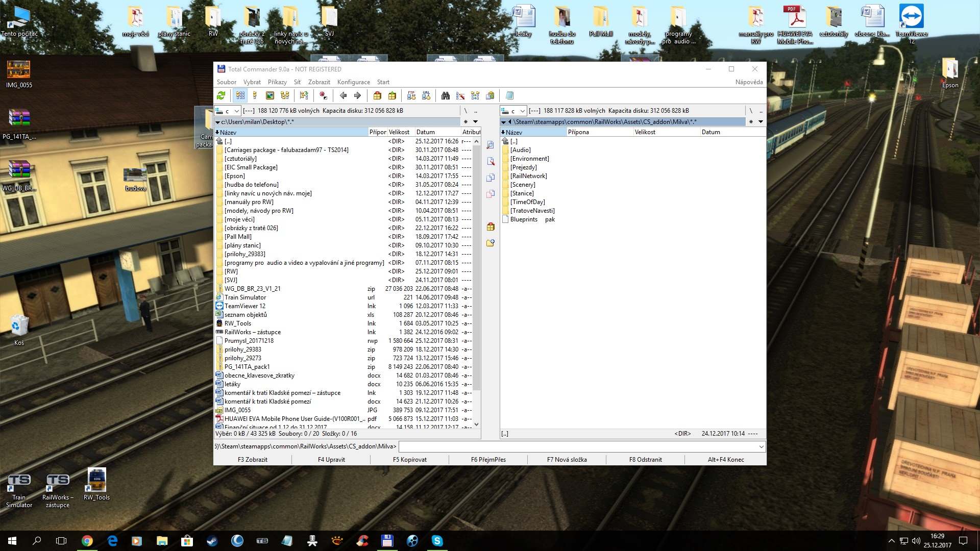Viewport: 980px width, 551px height.
Task: Sort right panel by Datum column
Action: point(732,132)
